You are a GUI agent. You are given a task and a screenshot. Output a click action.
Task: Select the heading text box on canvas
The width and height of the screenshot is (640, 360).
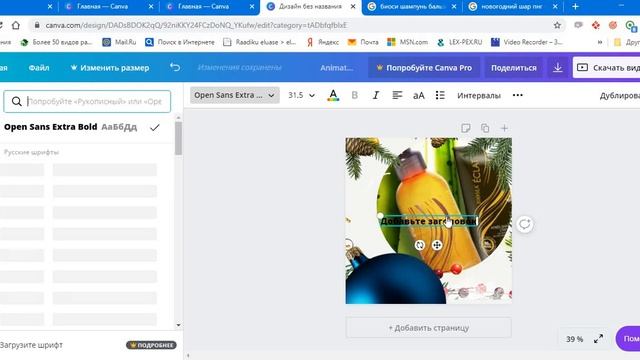[x=429, y=221]
